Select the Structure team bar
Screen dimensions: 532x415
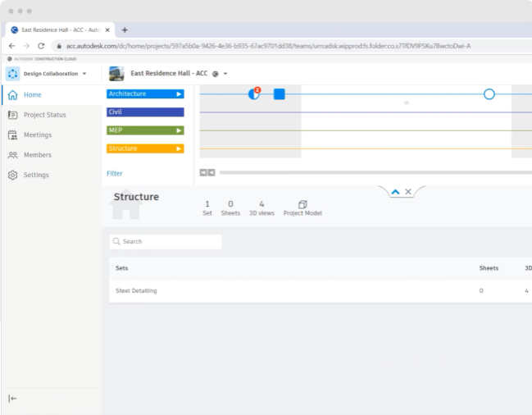(x=145, y=148)
